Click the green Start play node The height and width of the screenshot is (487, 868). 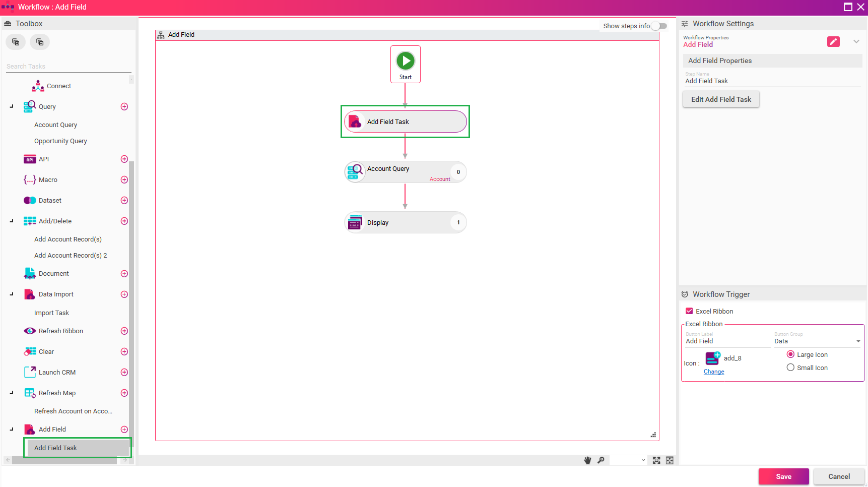click(x=405, y=61)
